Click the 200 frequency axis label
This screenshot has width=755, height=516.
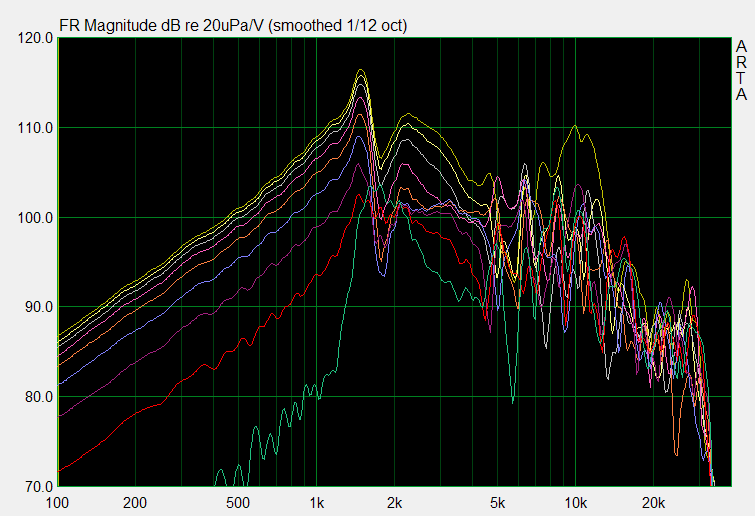point(135,503)
